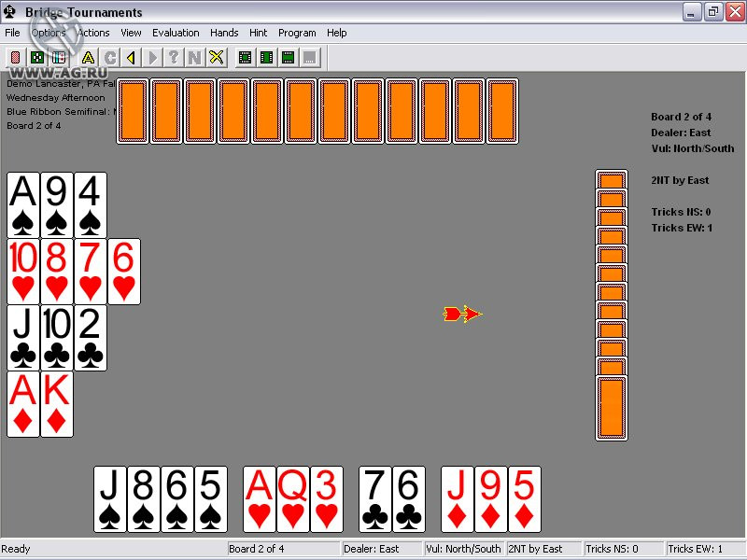747x560 pixels.
Task: Select West's 6 of hearts
Action: [x=124, y=272]
